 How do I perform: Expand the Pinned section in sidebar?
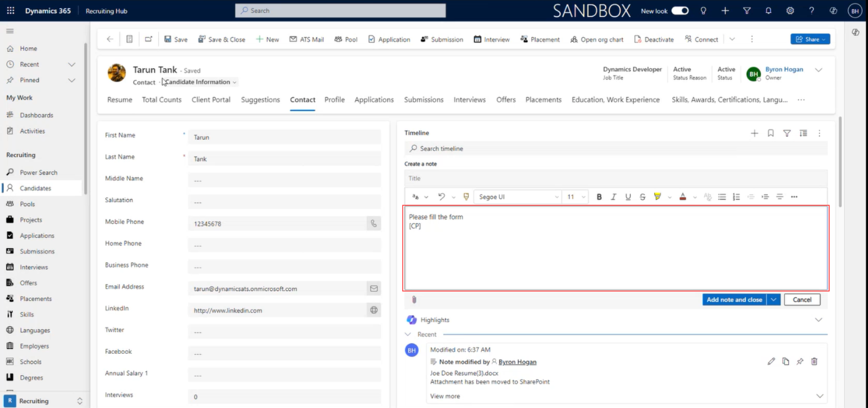[71, 80]
